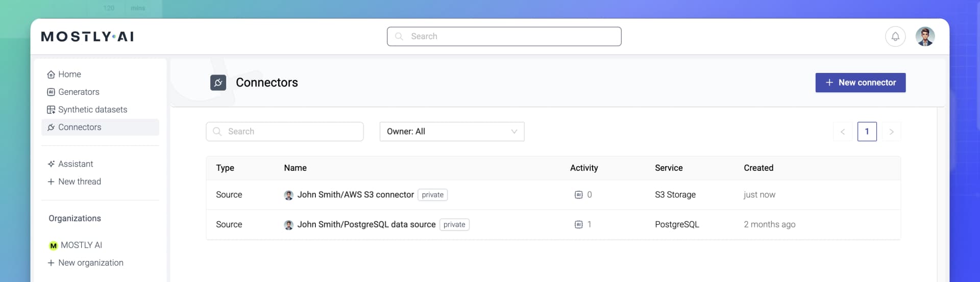Expand the Owner: All dropdown
980x282 pixels.
(x=452, y=132)
